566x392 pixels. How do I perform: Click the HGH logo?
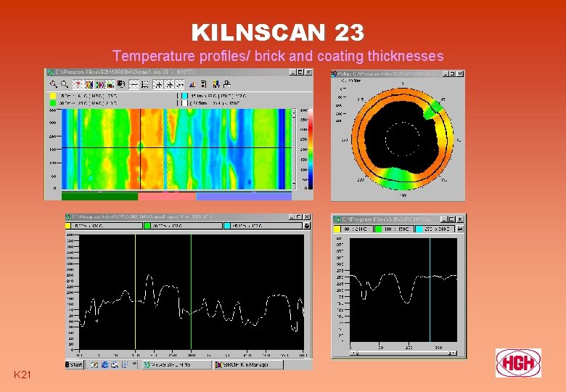point(518,363)
